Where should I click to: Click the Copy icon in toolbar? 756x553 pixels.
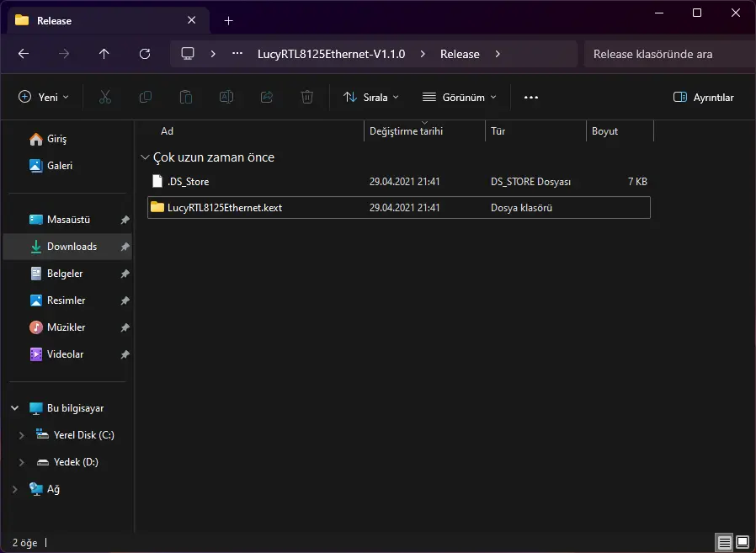click(145, 97)
